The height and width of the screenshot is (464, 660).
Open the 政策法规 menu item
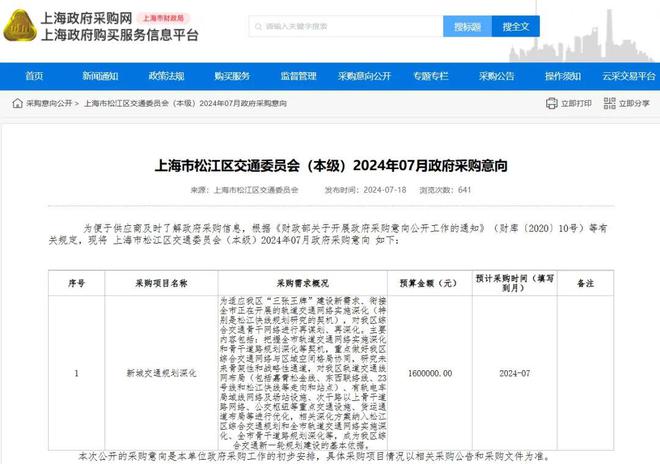pyautogui.click(x=166, y=76)
